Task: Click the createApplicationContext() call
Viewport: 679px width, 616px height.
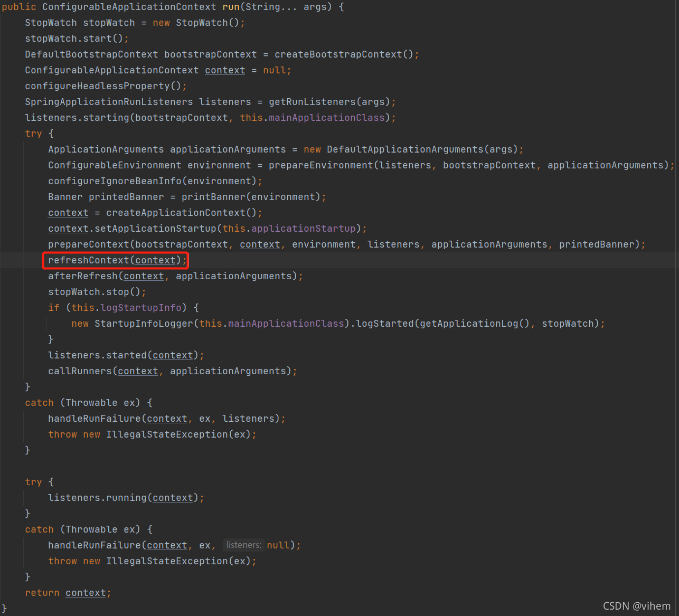Action: pyautogui.click(x=182, y=213)
